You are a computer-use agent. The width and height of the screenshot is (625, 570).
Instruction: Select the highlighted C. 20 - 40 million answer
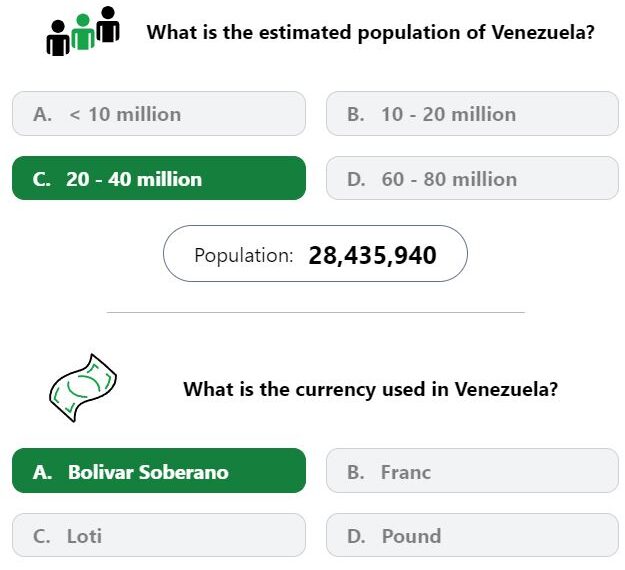tap(159, 178)
